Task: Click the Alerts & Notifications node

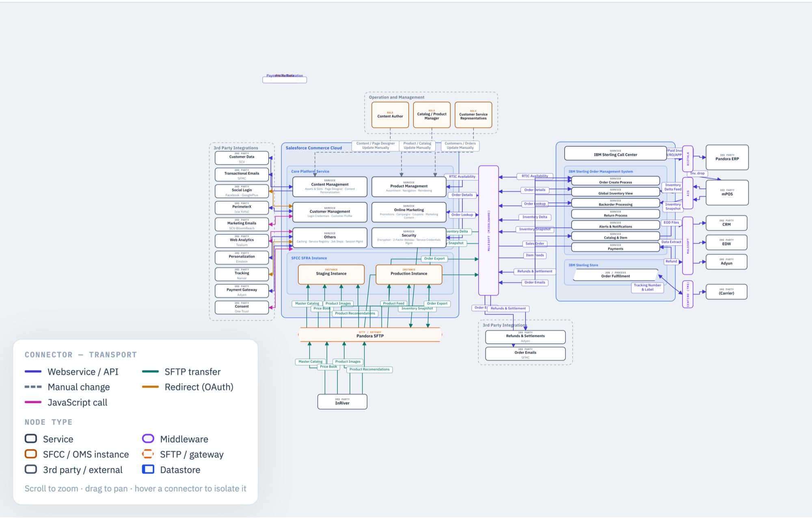Action: 615,225
